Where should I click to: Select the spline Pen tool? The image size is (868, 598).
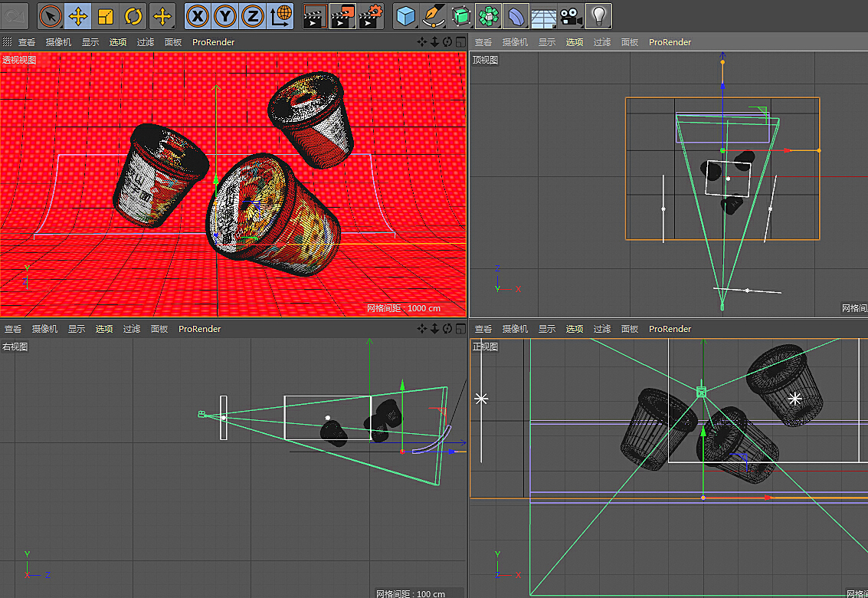pos(434,16)
